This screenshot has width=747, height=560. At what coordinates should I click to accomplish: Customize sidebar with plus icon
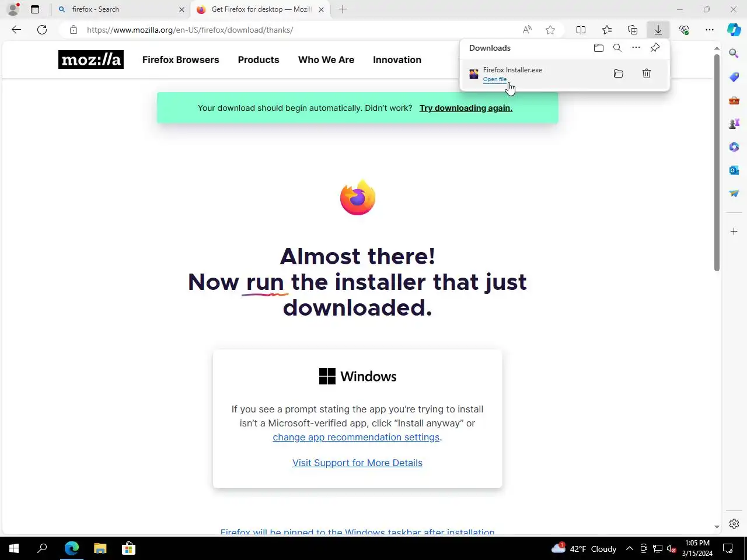(x=734, y=232)
